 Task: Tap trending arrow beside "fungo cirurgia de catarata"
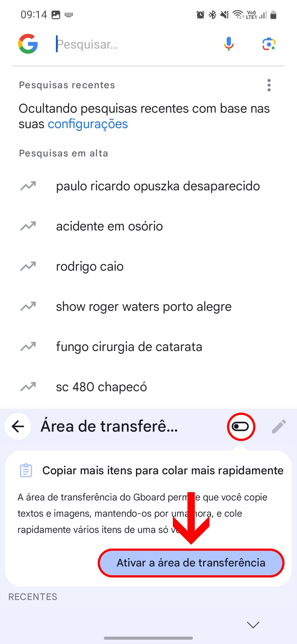28,347
